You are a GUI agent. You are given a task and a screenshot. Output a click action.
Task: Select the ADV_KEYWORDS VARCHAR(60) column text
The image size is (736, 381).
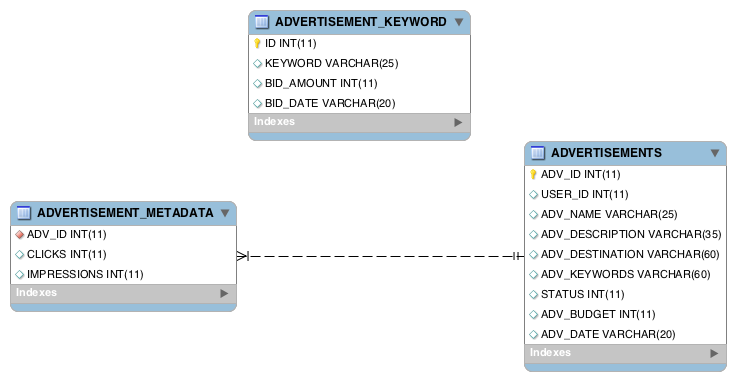[x=625, y=274]
